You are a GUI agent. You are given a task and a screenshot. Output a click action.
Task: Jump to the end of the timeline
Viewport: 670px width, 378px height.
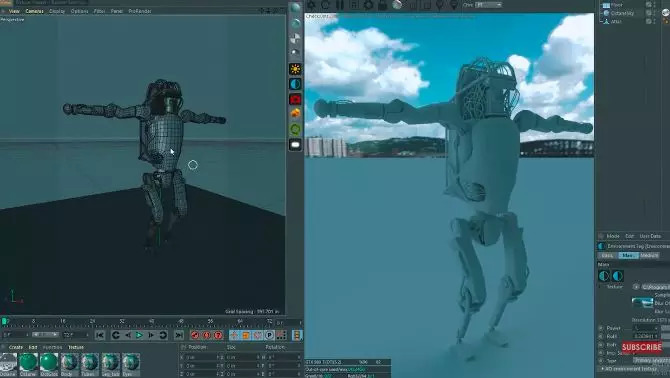(x=179, y=335)
